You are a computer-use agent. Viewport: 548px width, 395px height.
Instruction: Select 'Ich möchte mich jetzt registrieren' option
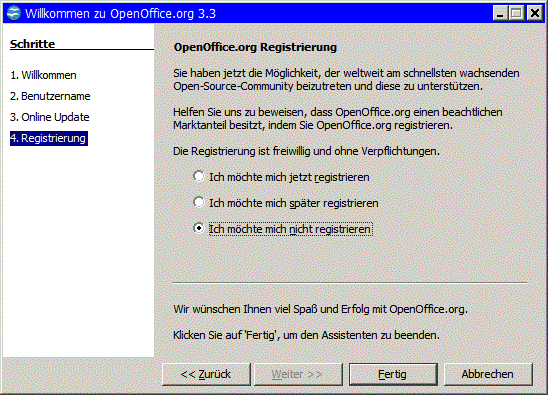[x=281, y=177]
